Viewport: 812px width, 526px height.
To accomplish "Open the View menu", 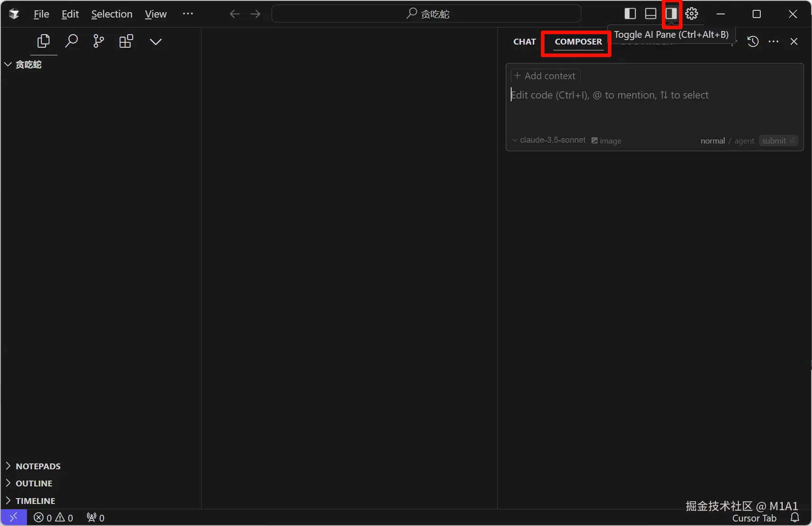I will click(156, 14).
